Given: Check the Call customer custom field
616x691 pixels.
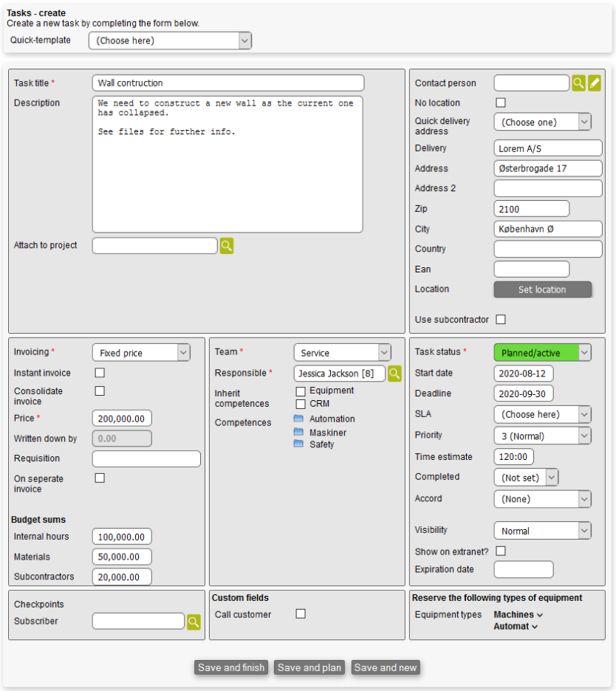Looking at the screenshot, I should pyautogui.click(x=301, y=613).
